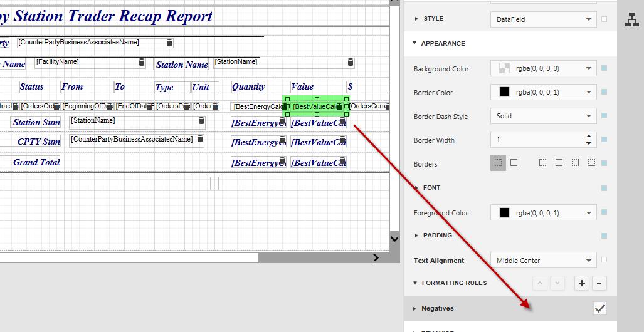The height and width of the screenshot is (332, 644).
Task: Select the all borders option icon
Action: click(514, 163)
